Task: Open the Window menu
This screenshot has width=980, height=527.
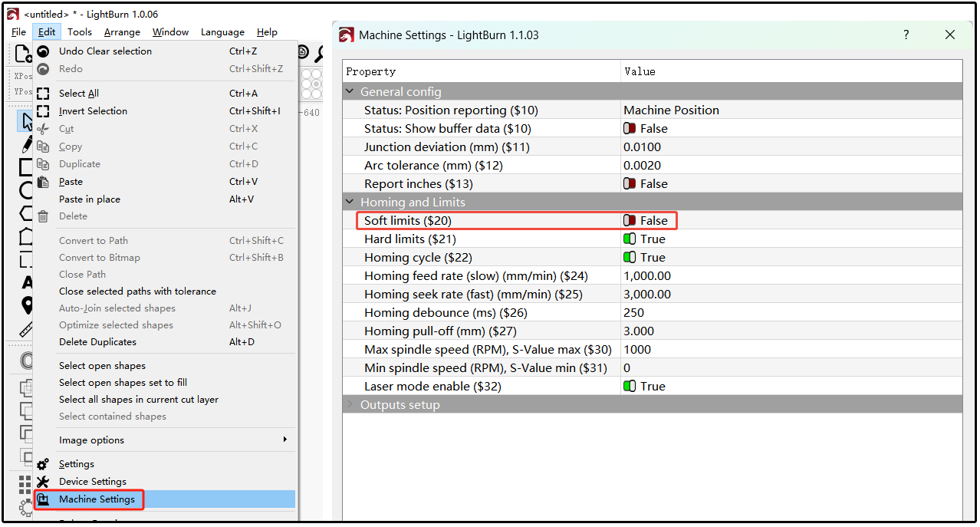Action: (170, 32)
